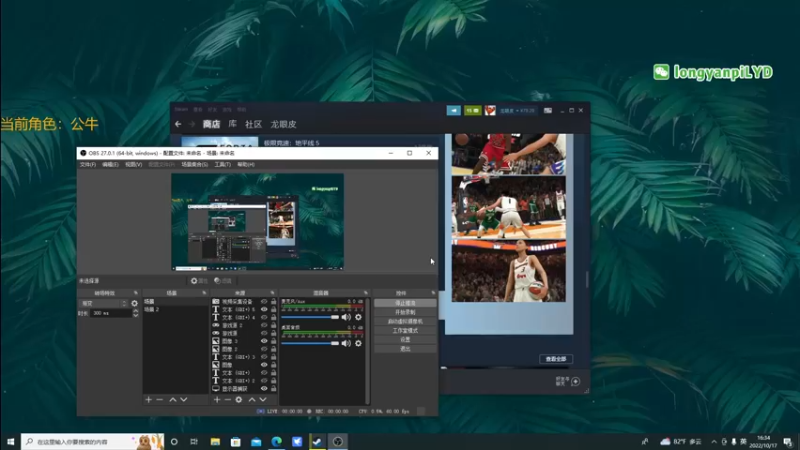
Task: Toggle visibility eye for 图像 2 source
Action: (x=264, y=349)
